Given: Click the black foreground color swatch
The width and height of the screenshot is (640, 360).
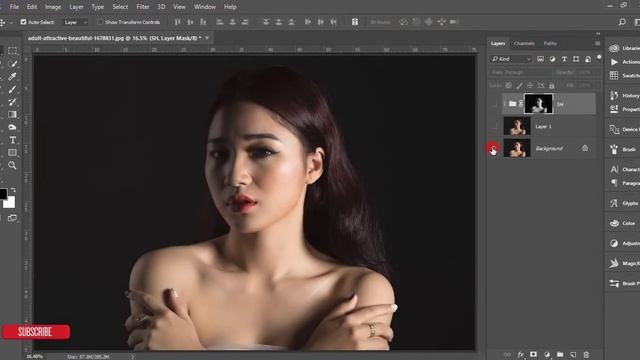Looking at the screenshot, I should (2, 193).
